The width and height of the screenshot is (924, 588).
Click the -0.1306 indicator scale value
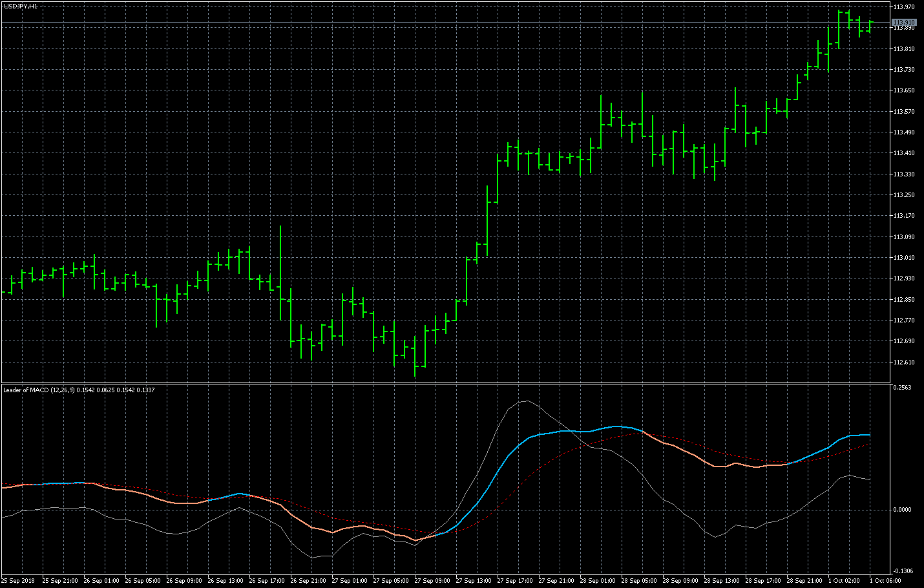[x=902, y=571]
